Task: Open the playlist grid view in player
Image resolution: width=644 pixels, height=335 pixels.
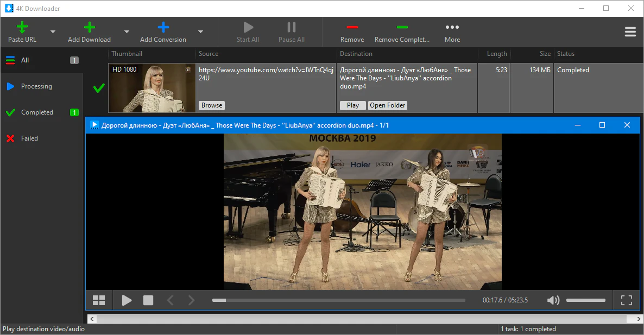Action: [99, 300]
